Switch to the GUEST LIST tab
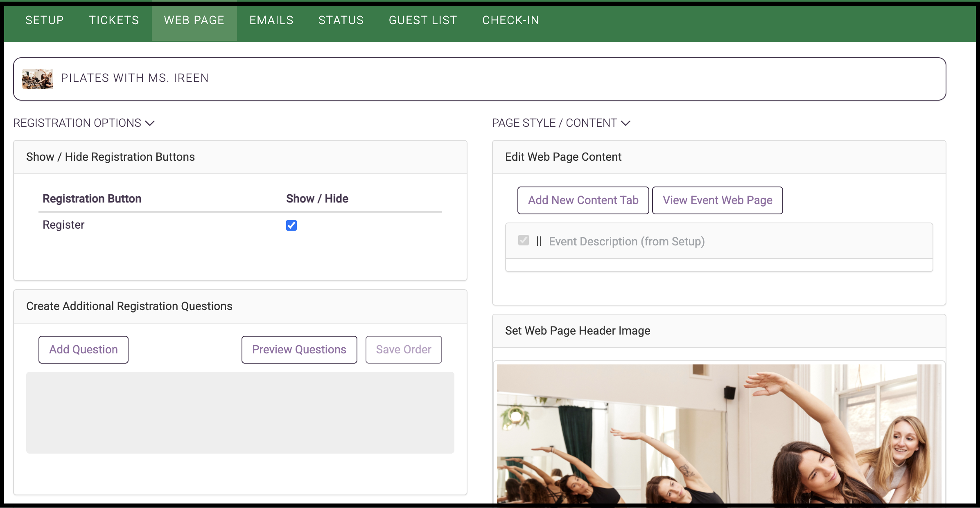This screenshot has height=508, width=980. (x=423, y=20)
